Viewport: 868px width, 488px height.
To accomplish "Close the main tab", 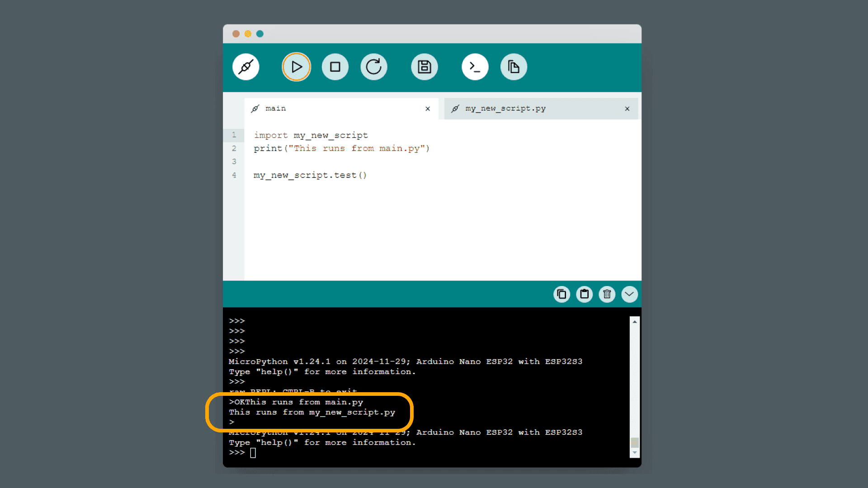I will coord(427,108).
